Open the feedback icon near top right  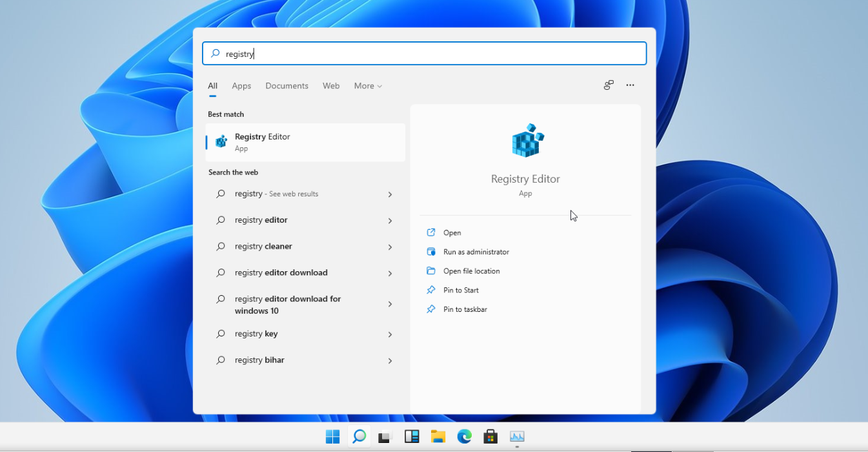coord(608,85)
